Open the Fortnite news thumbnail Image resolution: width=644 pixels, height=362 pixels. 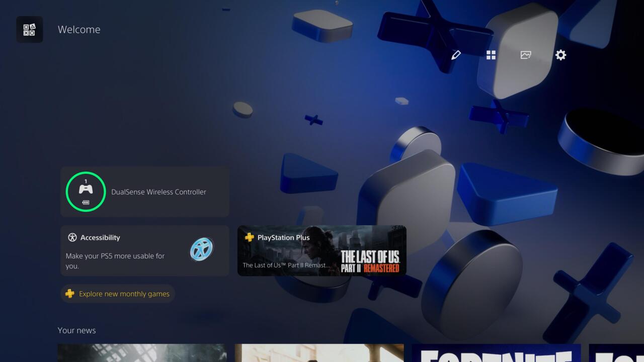coord(496,353)
